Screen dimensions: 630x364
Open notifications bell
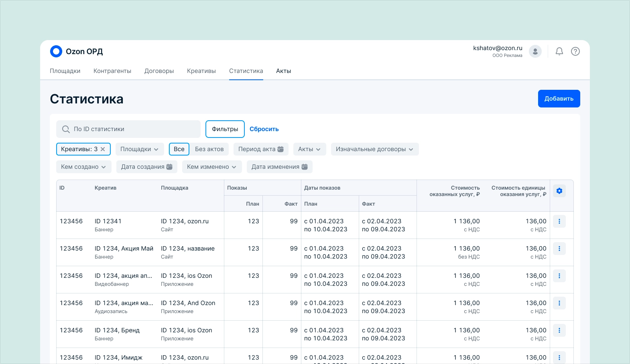(x=559, y=51)
